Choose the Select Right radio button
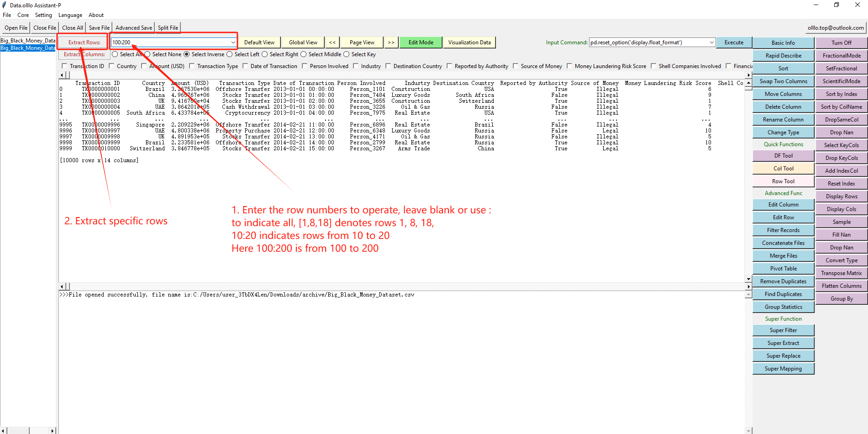 265,54
